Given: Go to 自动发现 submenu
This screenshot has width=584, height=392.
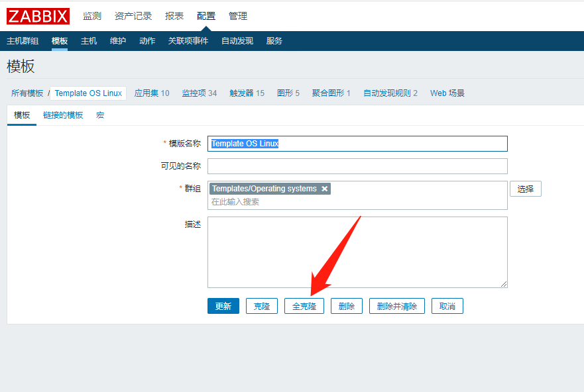Looking at the screenshot, I should click(237, 41).
